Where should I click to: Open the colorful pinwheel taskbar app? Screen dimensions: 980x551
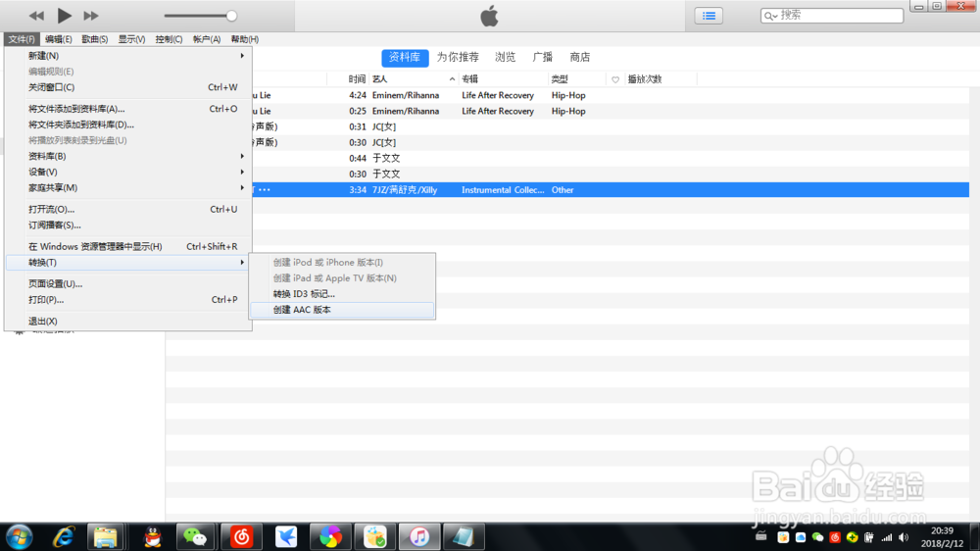click(330, 537)
